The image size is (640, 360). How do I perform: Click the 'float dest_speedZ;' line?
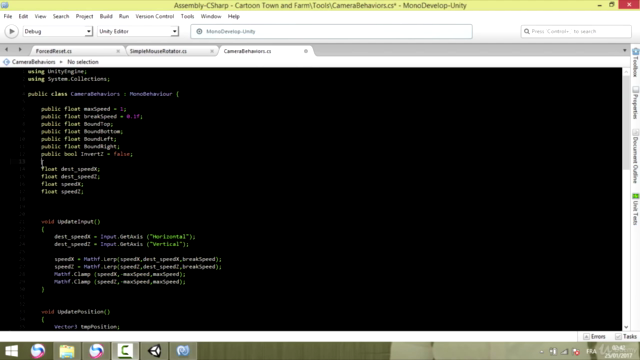coord(70,177)
